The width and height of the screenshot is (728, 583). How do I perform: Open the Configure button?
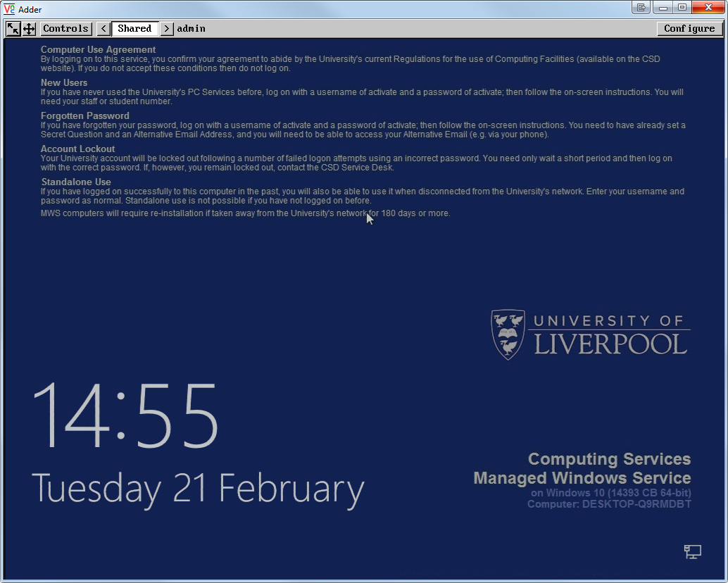click(x=689, y=29)
